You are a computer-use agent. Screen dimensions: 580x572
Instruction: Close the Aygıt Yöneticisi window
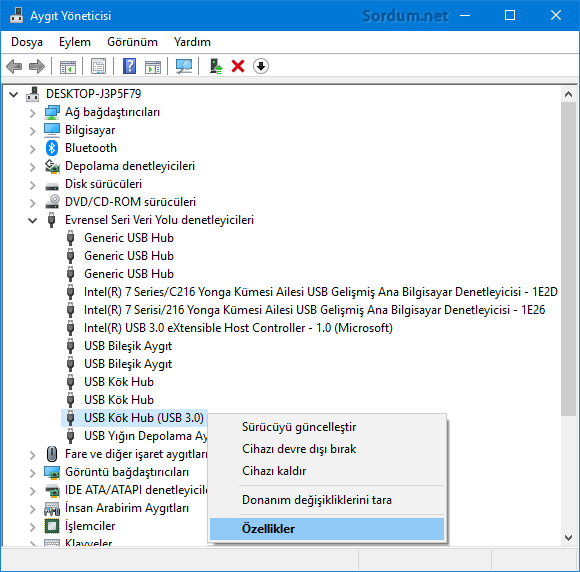(x=556, y=16)
